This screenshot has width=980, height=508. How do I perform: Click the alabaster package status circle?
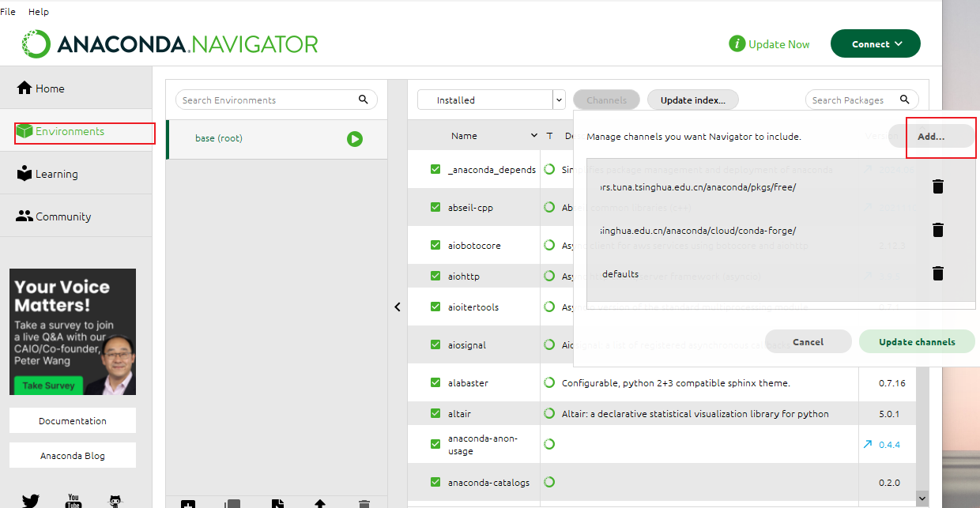tap(549, 382)
